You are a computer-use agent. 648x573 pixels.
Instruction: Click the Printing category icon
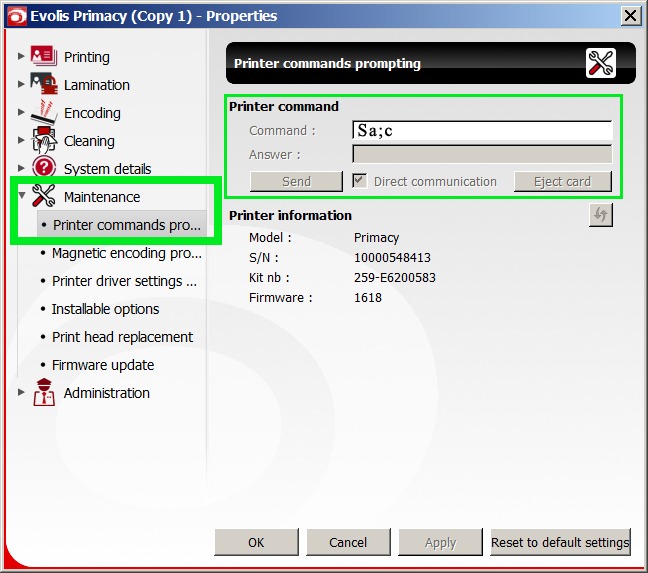(43, 56)
